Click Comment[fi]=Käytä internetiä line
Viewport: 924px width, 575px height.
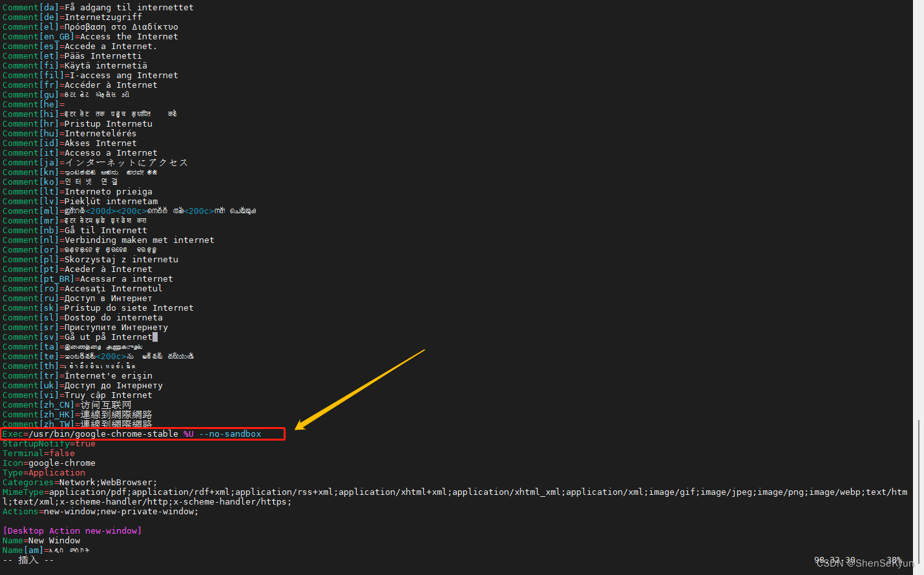(x=74, y=66)
